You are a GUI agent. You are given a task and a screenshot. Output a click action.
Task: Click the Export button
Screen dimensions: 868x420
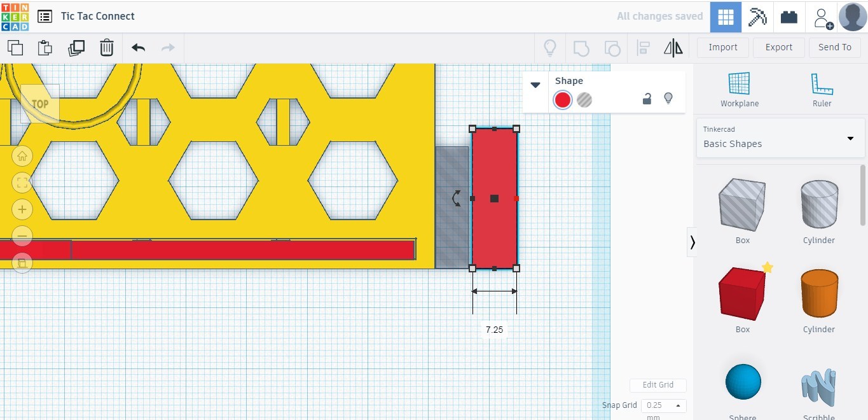[779, 47]
